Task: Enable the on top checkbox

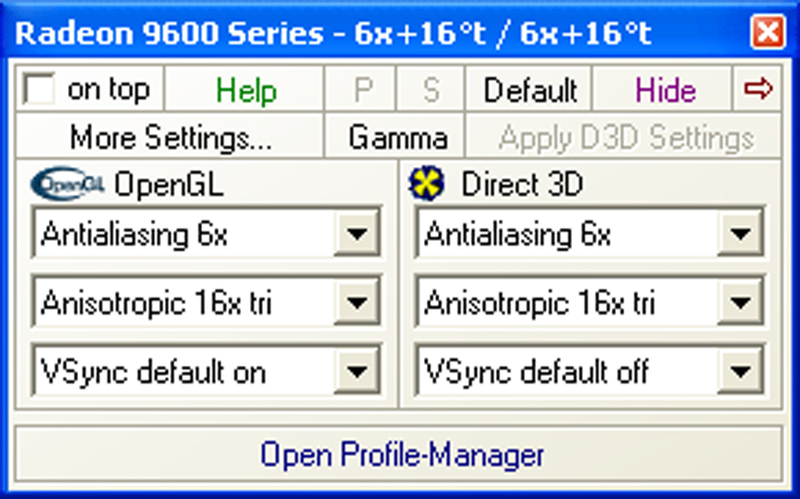Action: coord(38,89)
